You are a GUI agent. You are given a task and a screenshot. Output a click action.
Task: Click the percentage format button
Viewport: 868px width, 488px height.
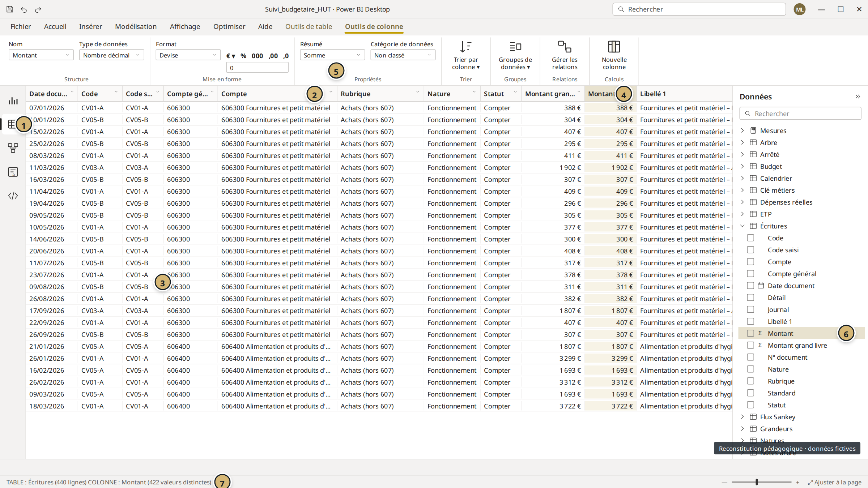[x=243, y=56]
